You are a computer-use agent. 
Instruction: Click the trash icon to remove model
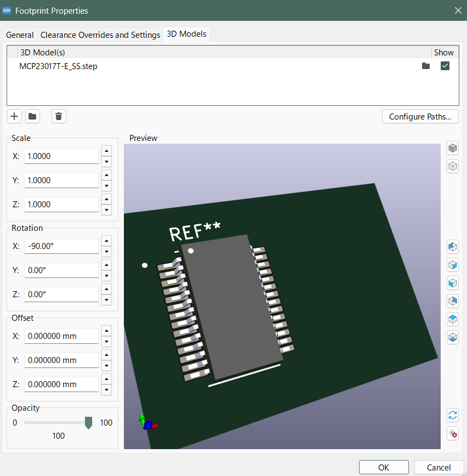[x=59, y=116]
